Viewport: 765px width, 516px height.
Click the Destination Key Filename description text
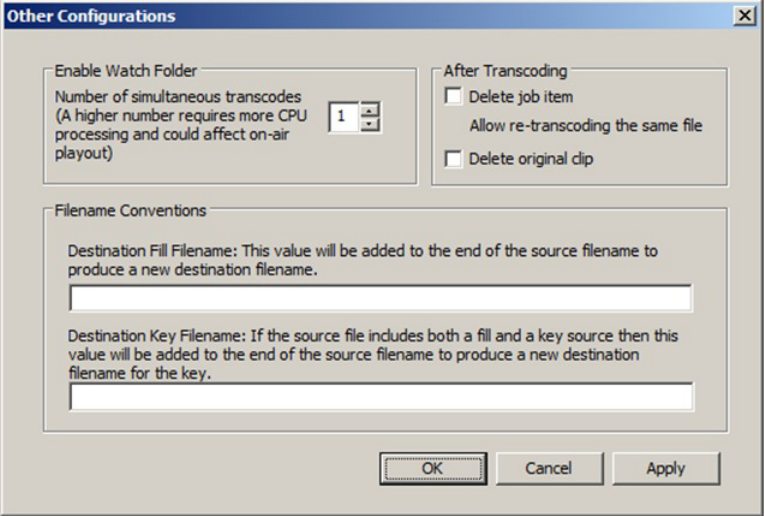tap(370, 355)
